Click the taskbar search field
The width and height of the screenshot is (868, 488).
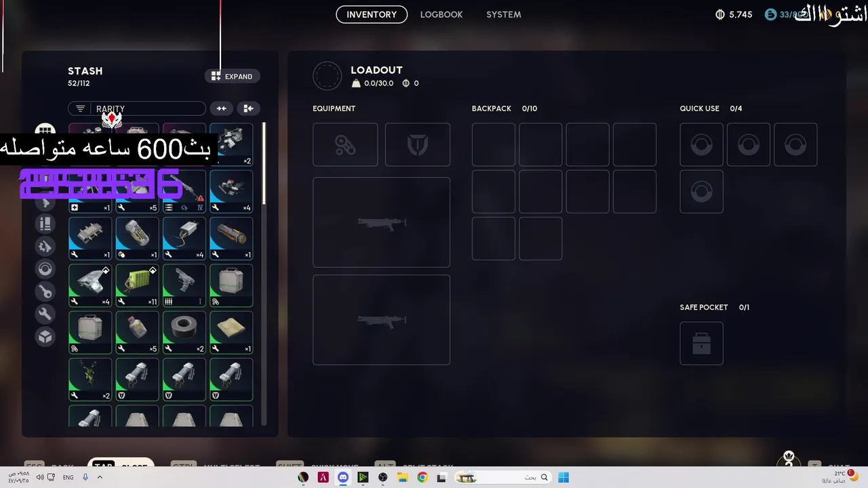(x=502, y=478)
